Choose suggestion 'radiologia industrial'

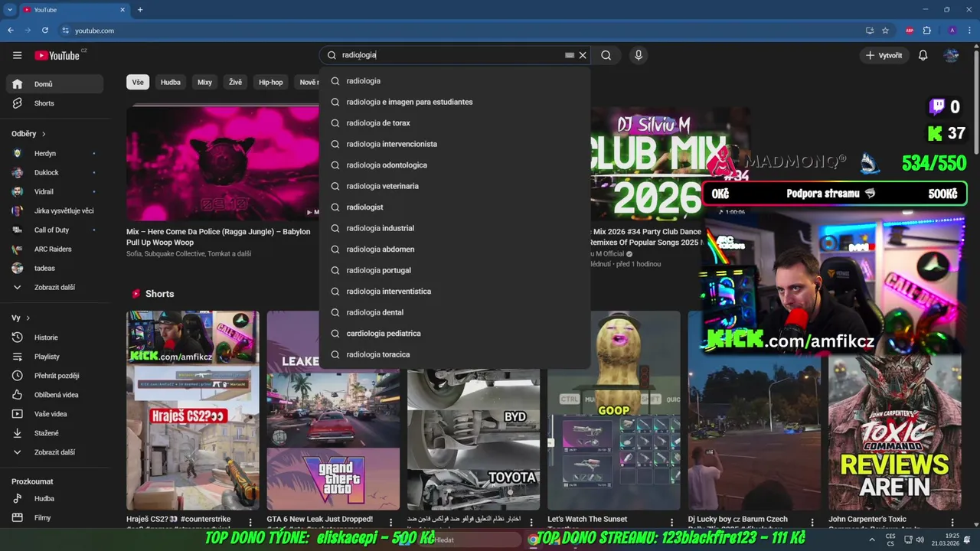(x=455, y=228)
